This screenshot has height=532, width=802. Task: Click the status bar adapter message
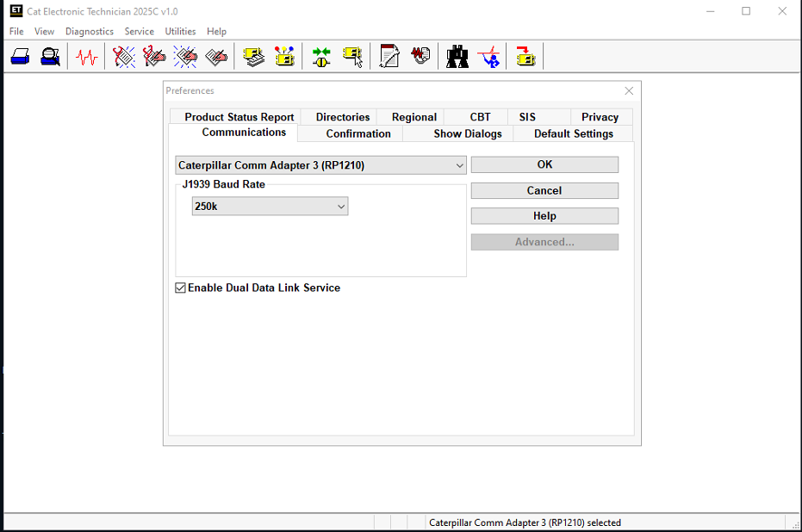pyautogui.click(x=525, y=523)
